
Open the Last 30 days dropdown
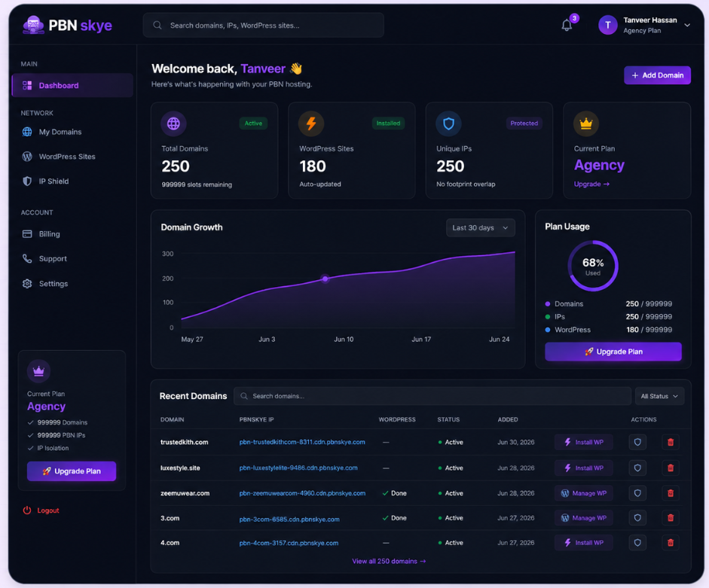(480, 228)
